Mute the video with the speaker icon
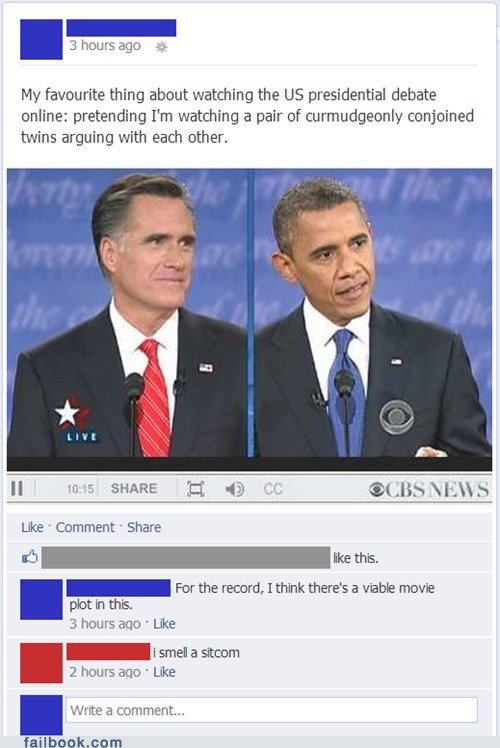500x748 pixels. 234,488
